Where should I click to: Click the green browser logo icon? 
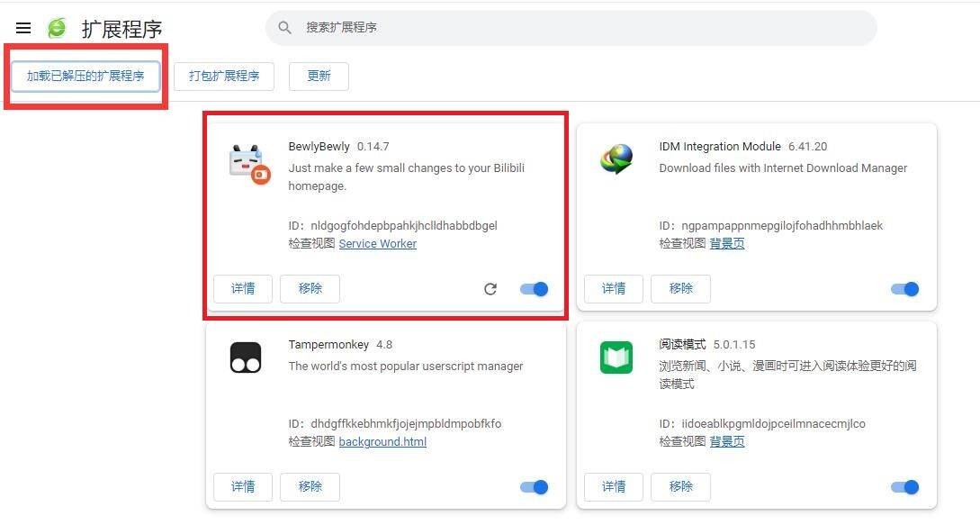click(57, 28)
